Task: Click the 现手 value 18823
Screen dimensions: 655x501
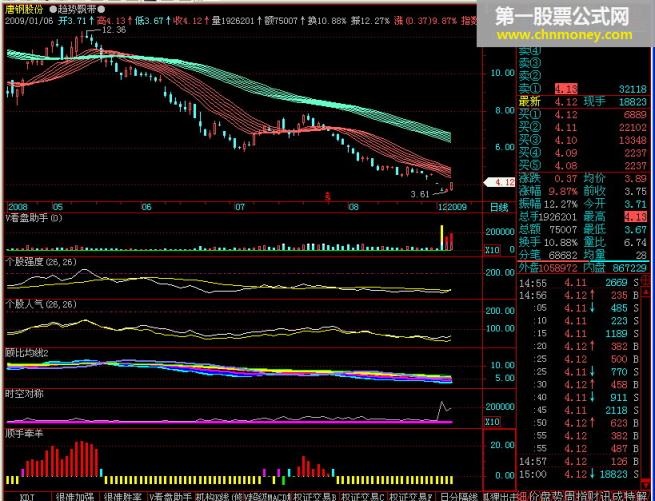Action: (632, 102)
